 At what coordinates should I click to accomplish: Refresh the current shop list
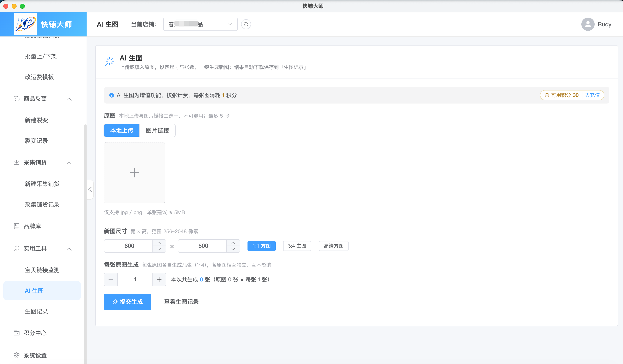246,24
